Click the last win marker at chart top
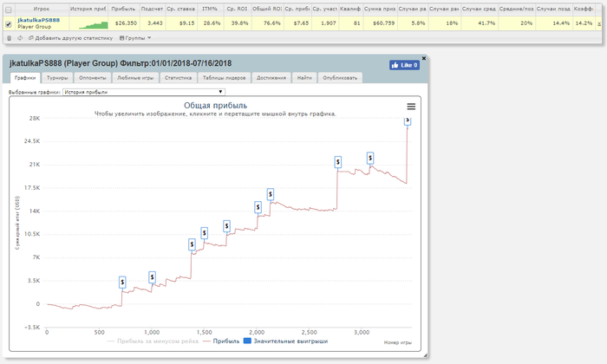 click(x=408, y=120)
